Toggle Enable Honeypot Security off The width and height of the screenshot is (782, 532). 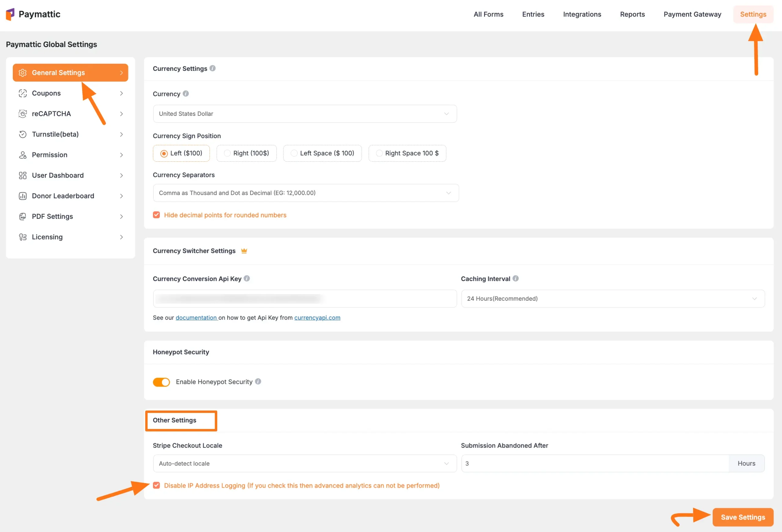point(161,382)
